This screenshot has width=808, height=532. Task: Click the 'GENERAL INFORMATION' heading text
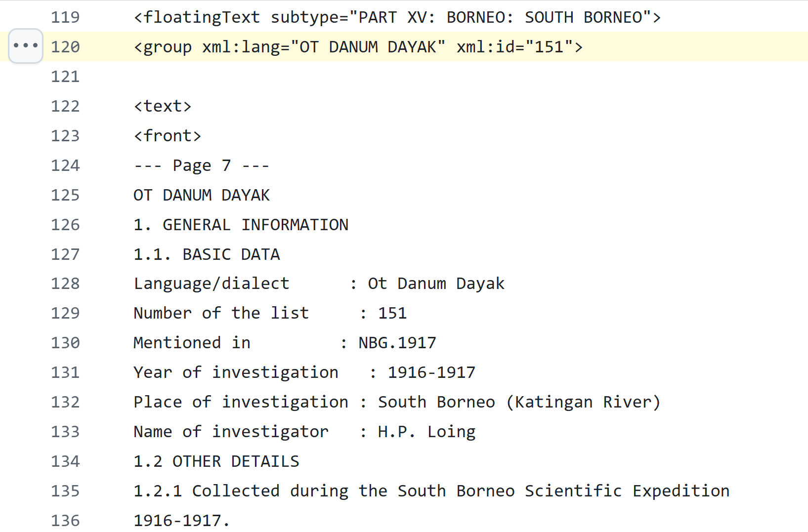click(255, 225)
